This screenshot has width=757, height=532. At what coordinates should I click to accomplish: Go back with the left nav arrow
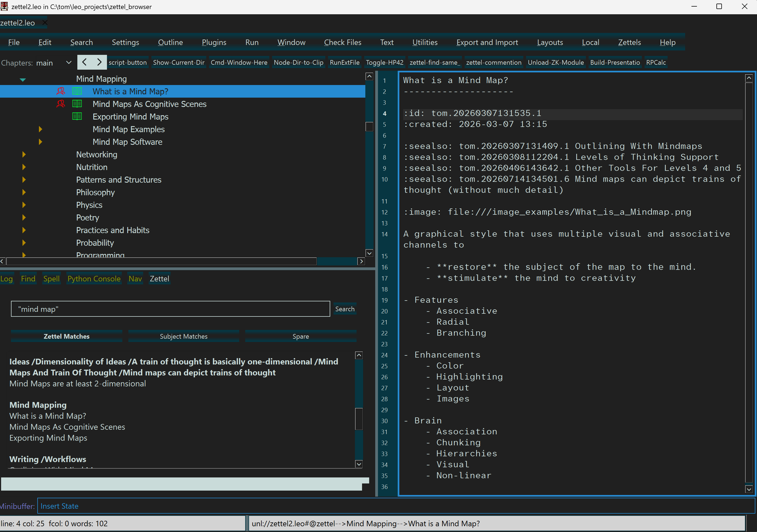[x=84, y=62]
